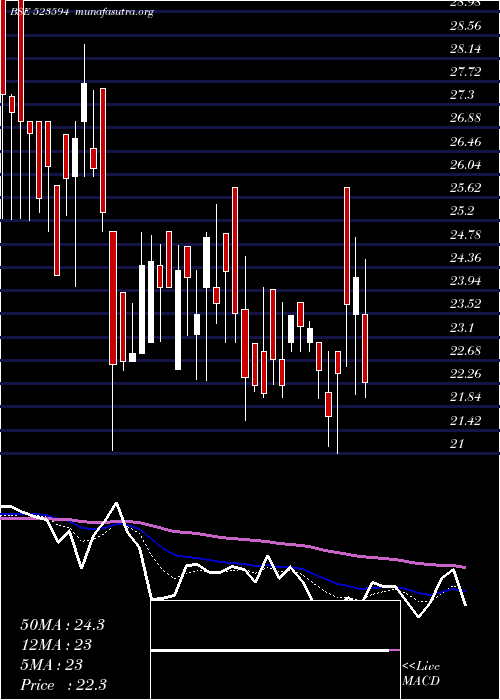This screenshot has width=500, height=700.
Task: Click the 23.94 price level label
Action: (x=466, y=281)
